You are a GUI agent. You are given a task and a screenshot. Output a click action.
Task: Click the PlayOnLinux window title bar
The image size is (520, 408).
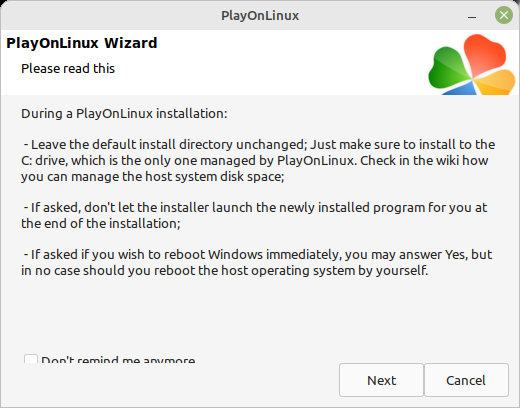click(x=260, y=15)
